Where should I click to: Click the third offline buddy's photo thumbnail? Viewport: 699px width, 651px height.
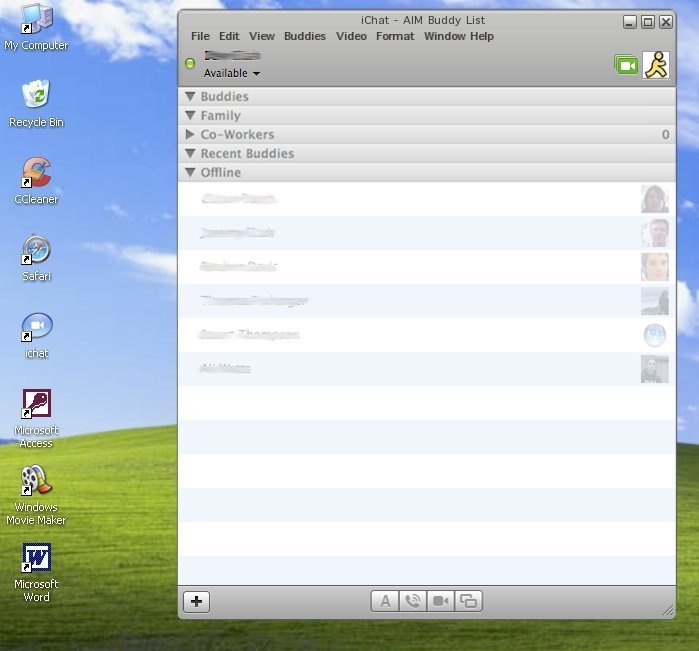pyautogui.click(x=655, y=267)
